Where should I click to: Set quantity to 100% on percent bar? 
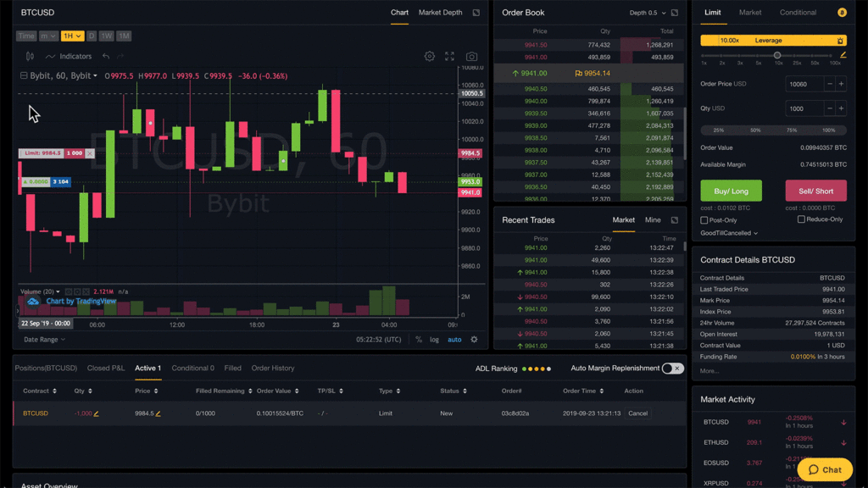(828, 130)
